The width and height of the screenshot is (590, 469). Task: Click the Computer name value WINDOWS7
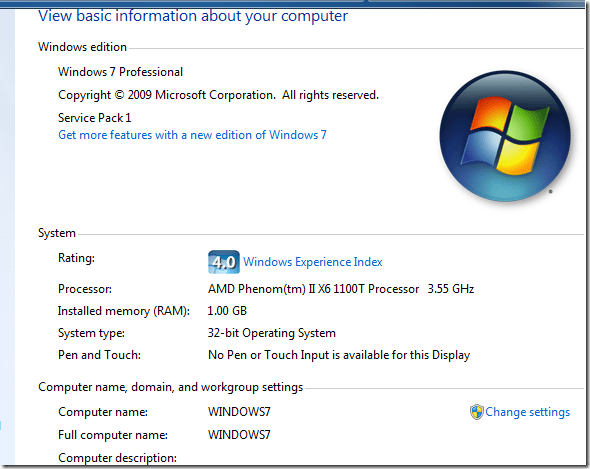click(x=239, y=411)
